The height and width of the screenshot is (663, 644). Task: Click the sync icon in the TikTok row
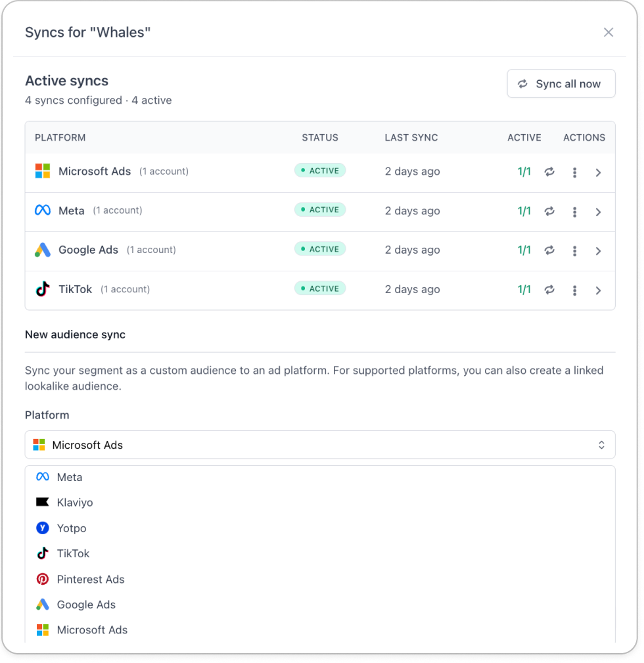tap(549, 290)
